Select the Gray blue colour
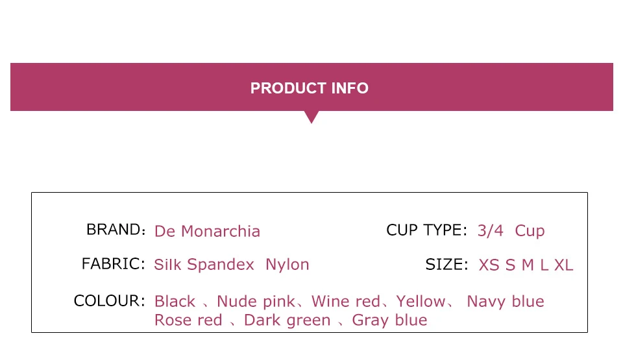Viewport: 623px width, 364px height. pyautogui.click(x=389, y=321)
